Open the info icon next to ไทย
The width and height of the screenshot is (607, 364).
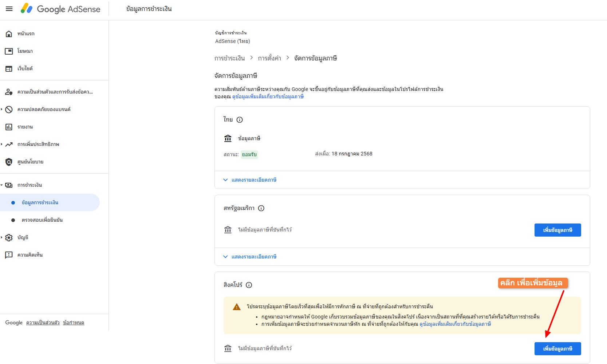[240, 119]
